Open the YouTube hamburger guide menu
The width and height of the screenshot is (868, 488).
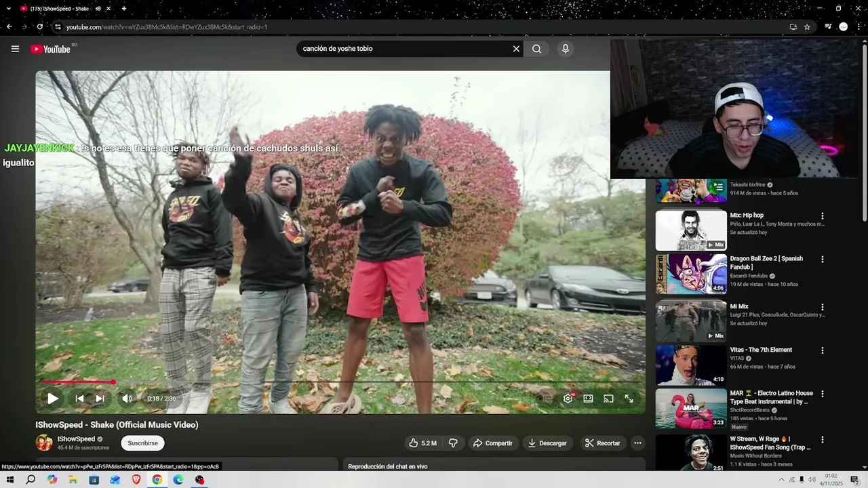click(x=15, y=49)
